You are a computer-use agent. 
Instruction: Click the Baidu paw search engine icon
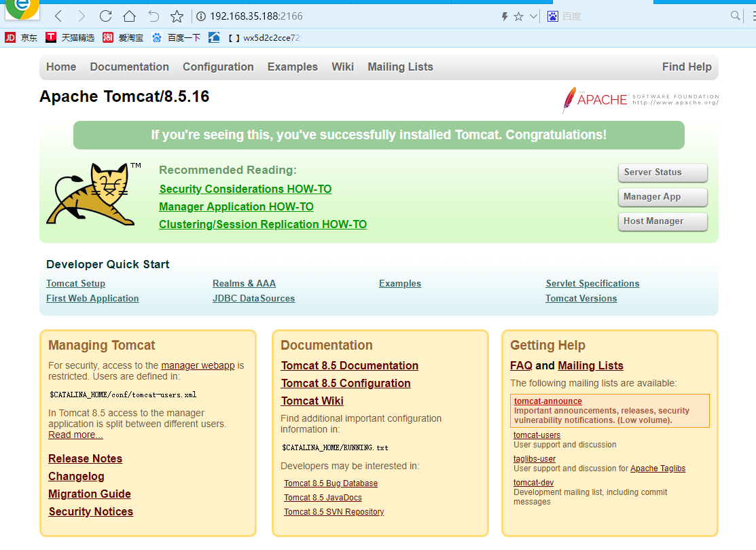coord(552,16)
